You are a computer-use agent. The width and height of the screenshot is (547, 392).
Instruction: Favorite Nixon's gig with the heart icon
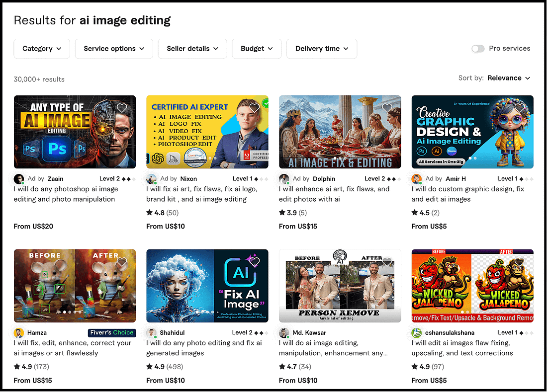254,108
